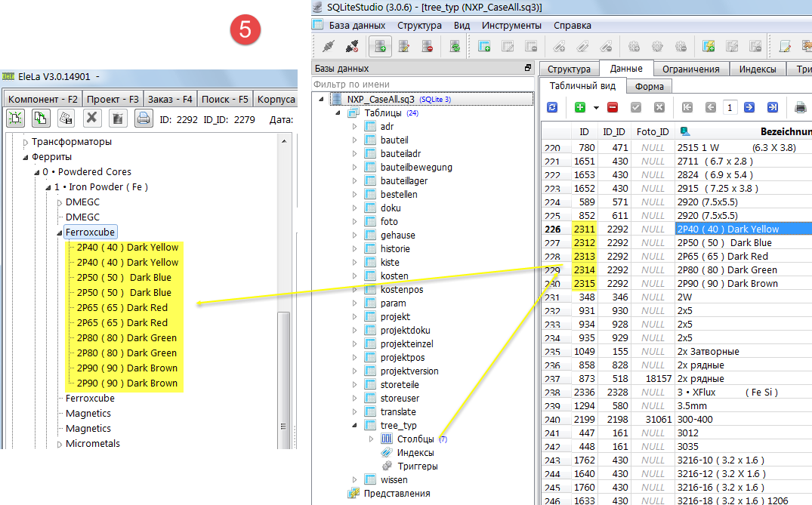Select the Ferroxcube selected tree node

(x=90, y=232)
